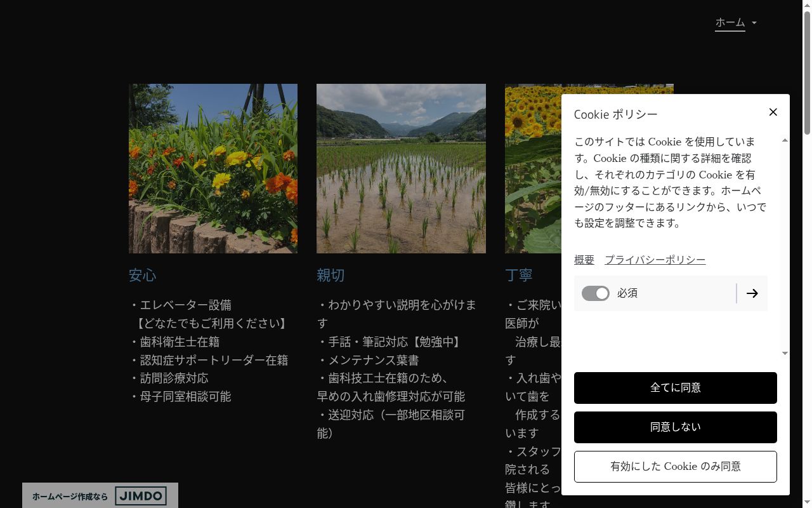The image size is (812, 508).
Task: Click the text ・メンテナンス葉書
Action: pos(368,360)
